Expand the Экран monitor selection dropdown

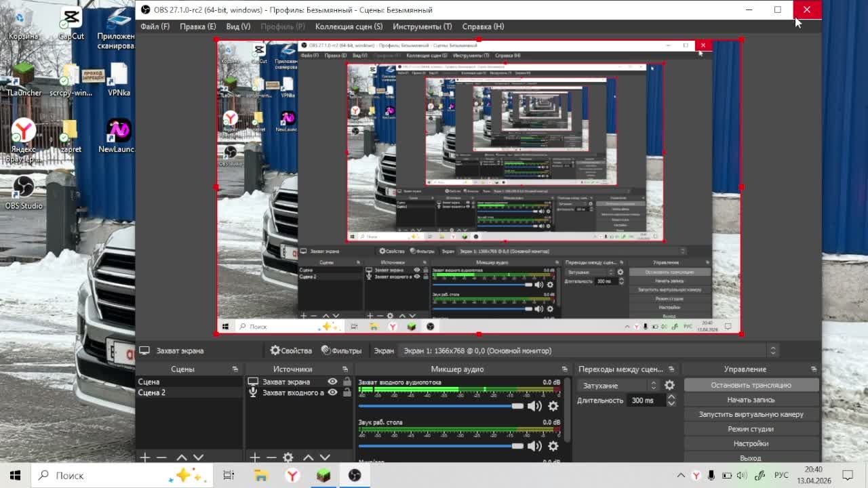[588, 350]
